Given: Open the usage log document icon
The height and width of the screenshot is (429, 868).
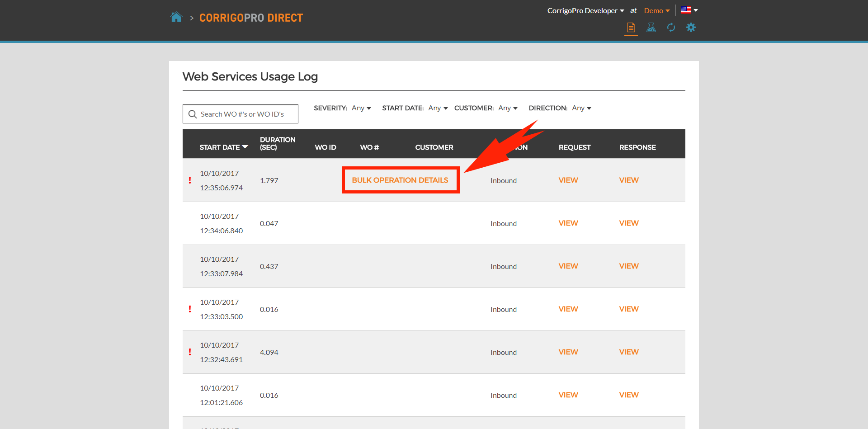Looking at the screenshot, I should pyautogui.click(x=631, y=28).
